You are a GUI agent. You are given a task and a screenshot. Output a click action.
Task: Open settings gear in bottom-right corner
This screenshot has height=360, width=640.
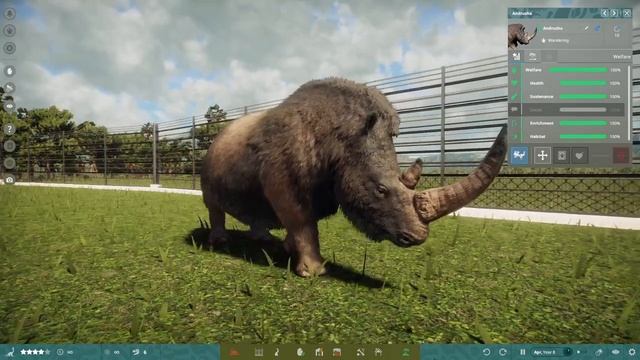632,352
